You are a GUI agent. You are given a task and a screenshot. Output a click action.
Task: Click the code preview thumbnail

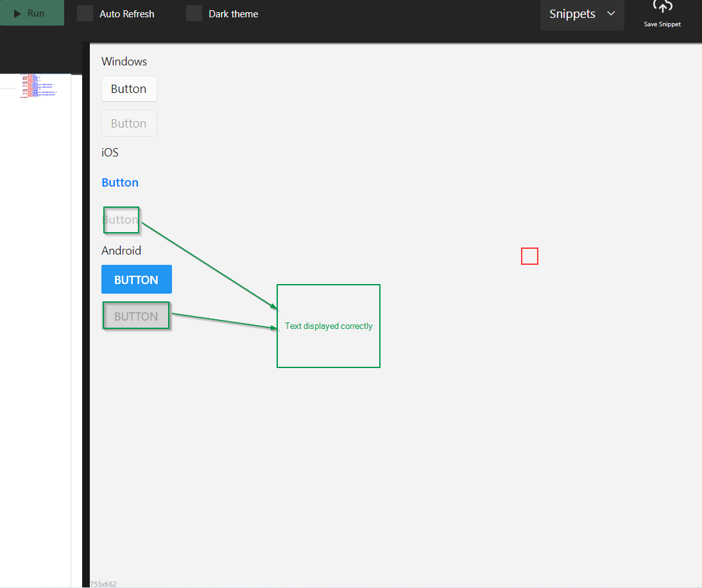coord(39,87)
